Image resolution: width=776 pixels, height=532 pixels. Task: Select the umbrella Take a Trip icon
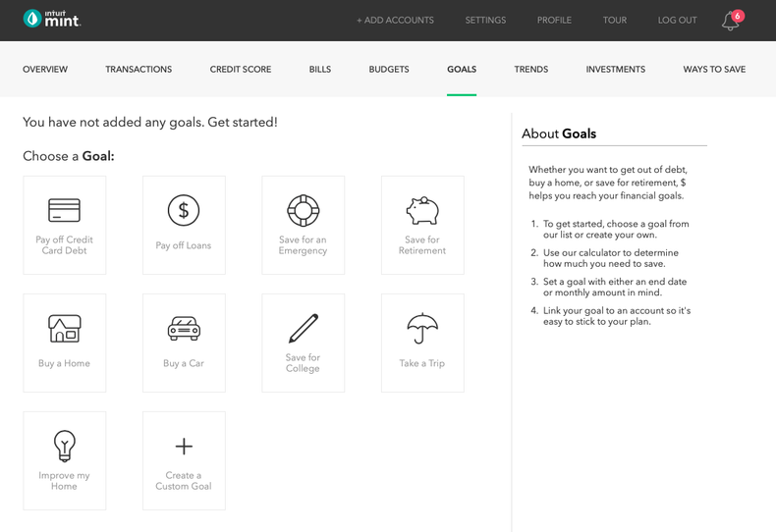point(422,328)
